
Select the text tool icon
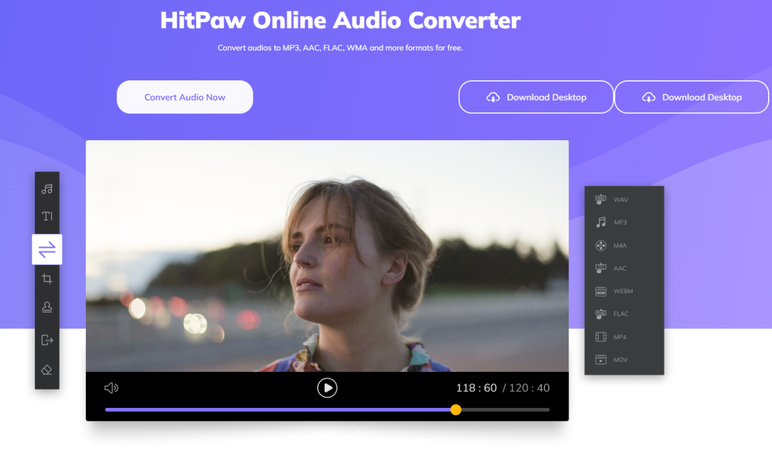click(47, 216)
